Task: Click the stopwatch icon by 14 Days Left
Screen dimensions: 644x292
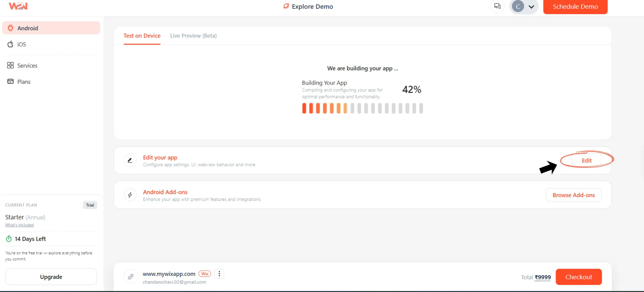Action: (x=9, y=239)
